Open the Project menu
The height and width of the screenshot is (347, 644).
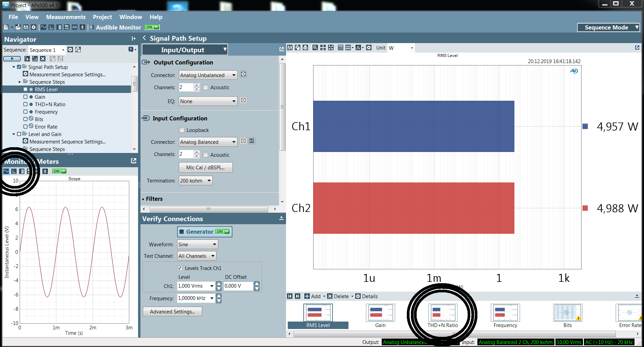coord(102,17)
